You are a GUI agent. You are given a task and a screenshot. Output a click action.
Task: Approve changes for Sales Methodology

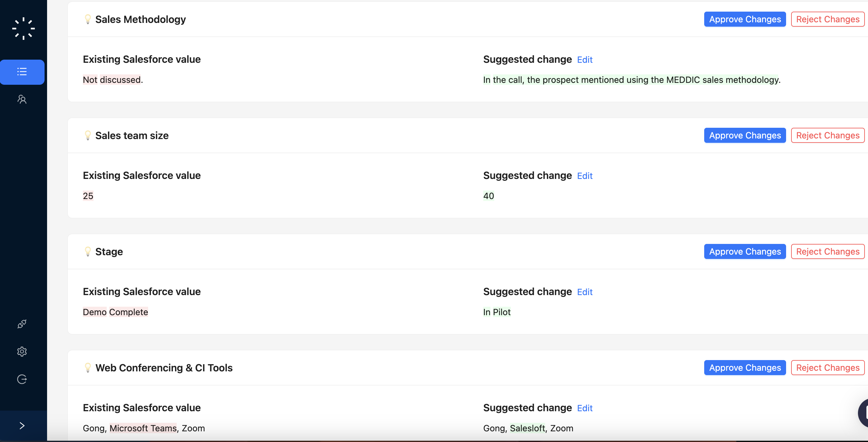[x=745, y=19]
